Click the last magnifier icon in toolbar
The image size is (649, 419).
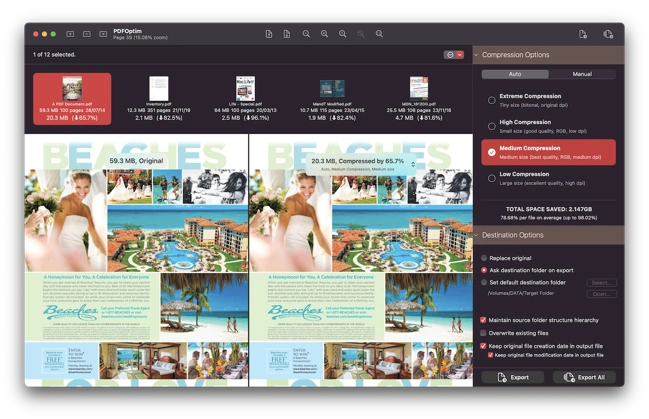[x=379, y=34]
